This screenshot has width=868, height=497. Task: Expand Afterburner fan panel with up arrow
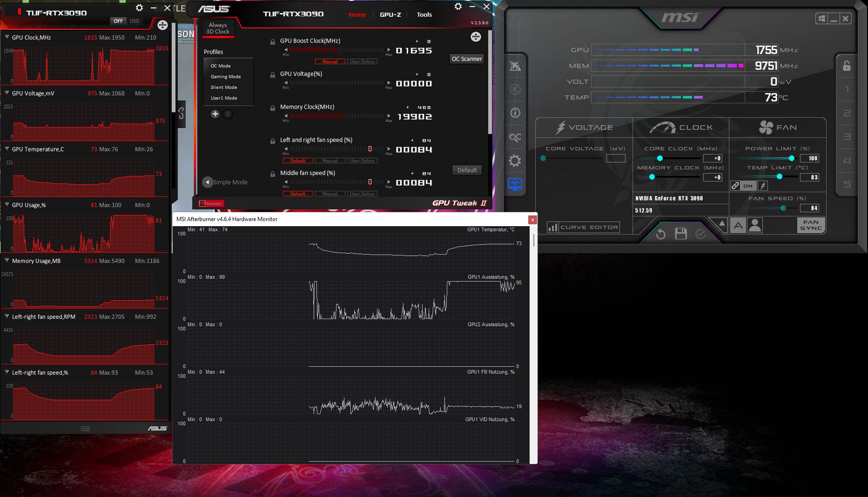click(722, 224)
